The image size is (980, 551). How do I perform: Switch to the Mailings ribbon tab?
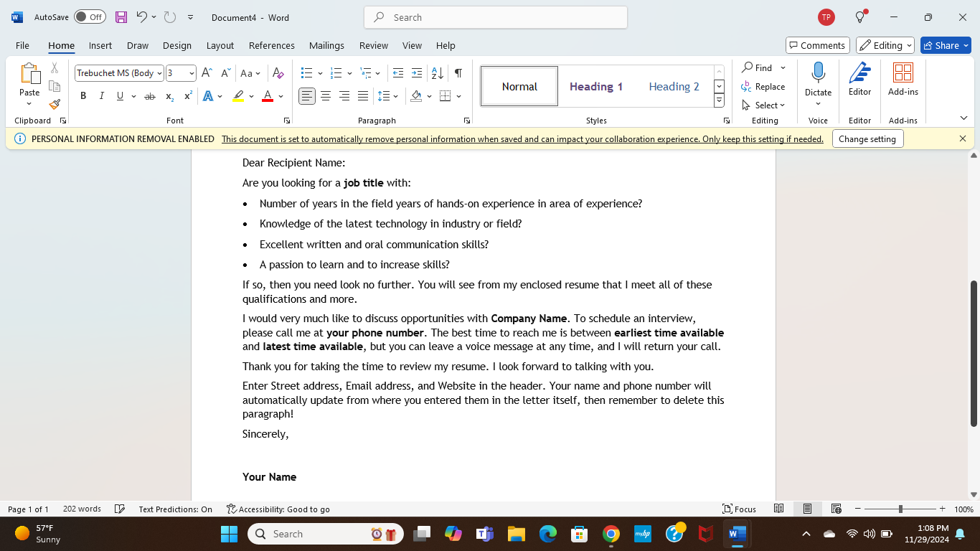point(326,45)
